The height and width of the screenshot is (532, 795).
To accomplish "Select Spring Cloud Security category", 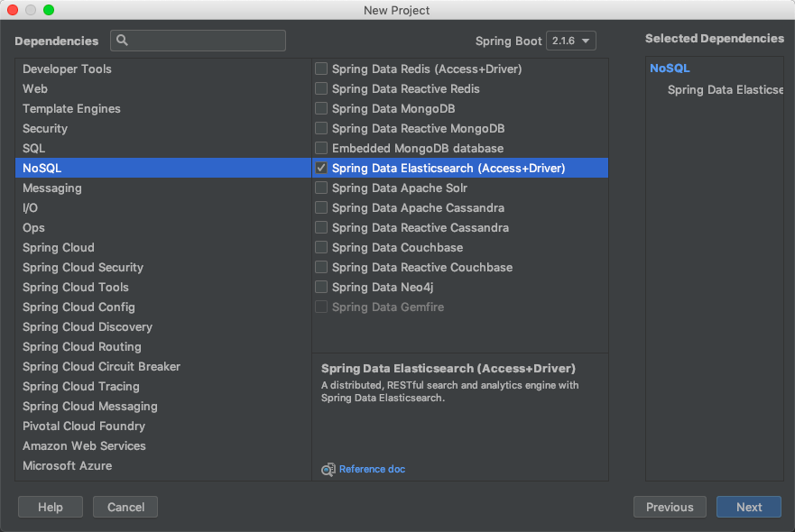I will (162, 267).
